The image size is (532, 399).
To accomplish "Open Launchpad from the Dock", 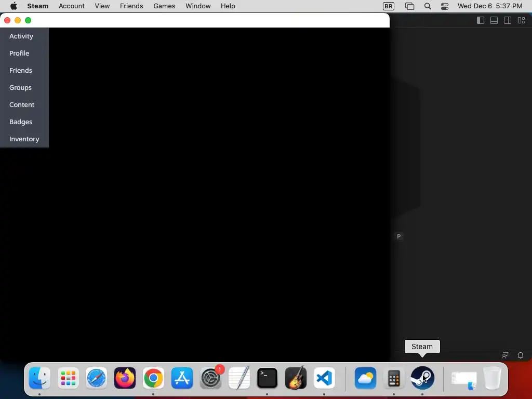I will (x=68, y=378).
